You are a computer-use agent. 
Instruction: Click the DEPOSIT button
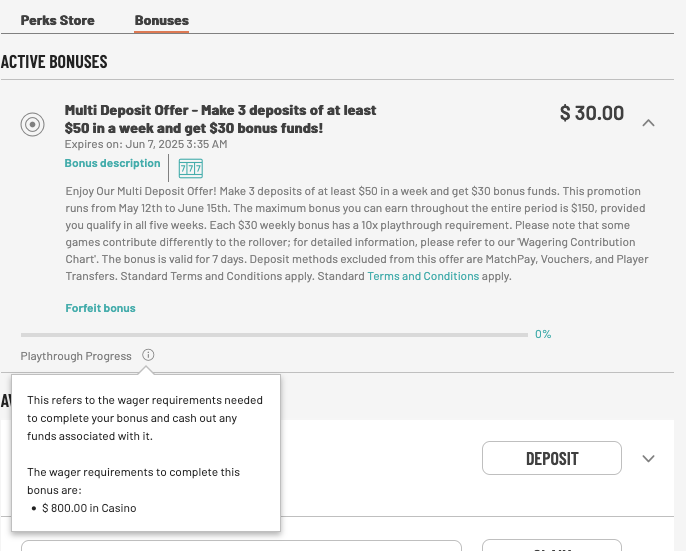[552, 458]
